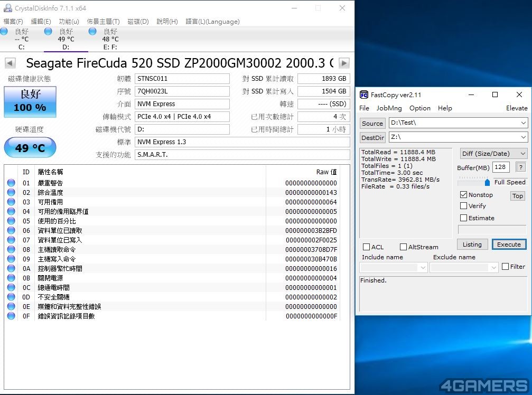Image resolution: width=532 pixels, height=395 pixels.
Task: Open buffer help question mark button
Action: tap(521, 167)
